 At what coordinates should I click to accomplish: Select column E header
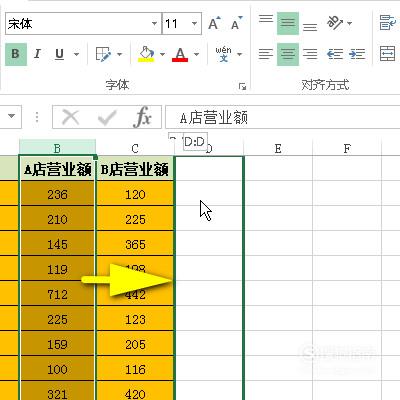278,148
